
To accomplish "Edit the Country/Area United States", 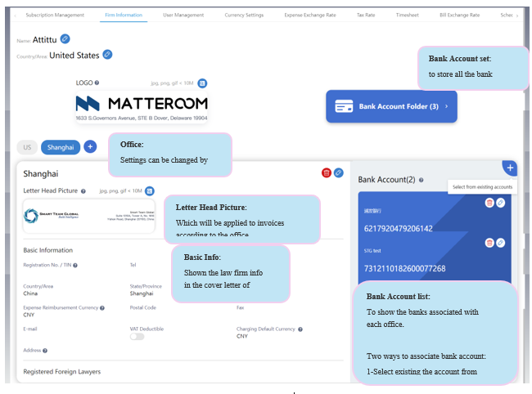I will tap(107, 55).
